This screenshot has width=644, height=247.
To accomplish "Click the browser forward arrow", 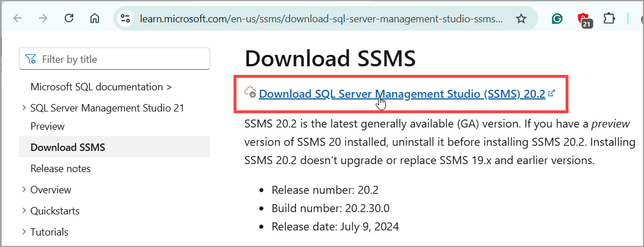I will click(43, 18).
